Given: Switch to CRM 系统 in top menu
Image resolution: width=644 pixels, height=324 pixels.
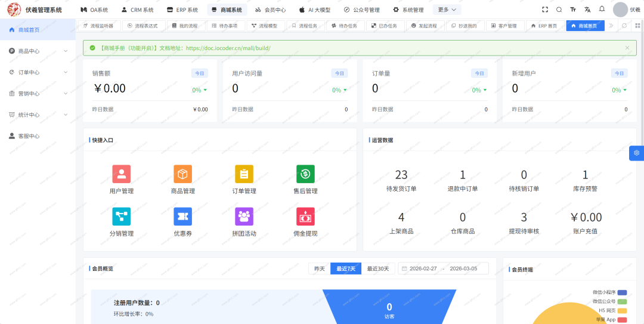Looking at the screenshot, I should pos(138,10).
